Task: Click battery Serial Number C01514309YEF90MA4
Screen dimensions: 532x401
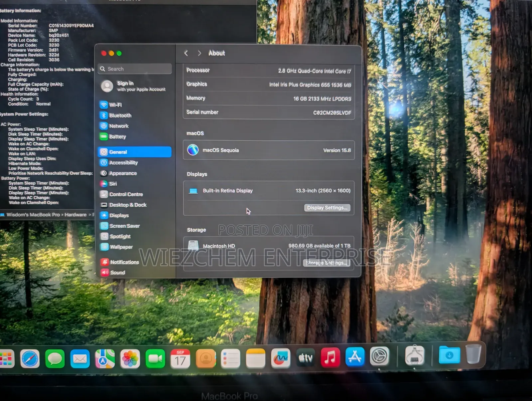Action: click(x=71, y=26)
